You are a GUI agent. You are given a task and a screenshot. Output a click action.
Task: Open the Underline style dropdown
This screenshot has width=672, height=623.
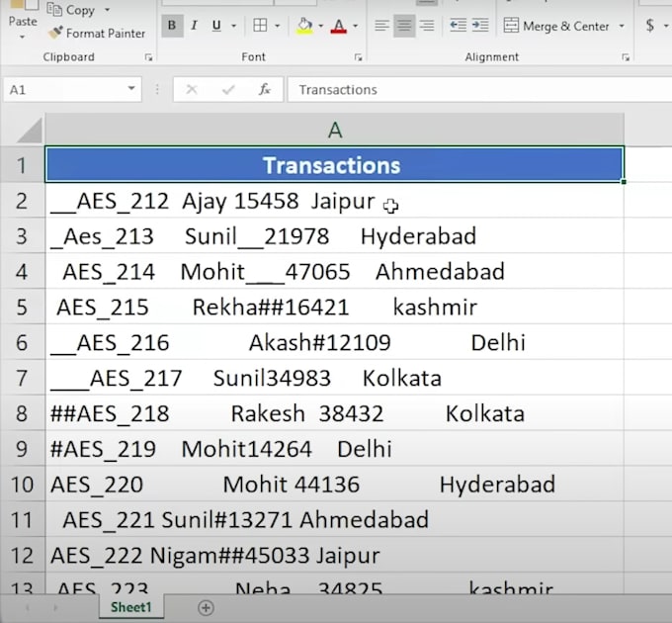coord(233,26)
